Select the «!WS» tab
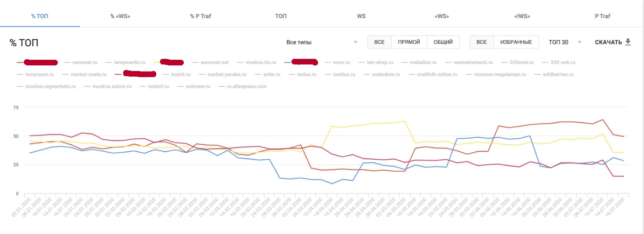644x234 pixels. click(521, 16)
